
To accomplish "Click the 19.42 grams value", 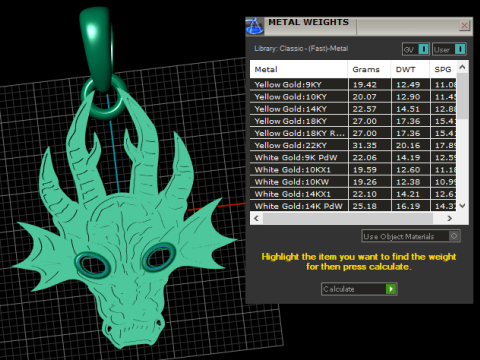I will pyautogui.click(x=365, y=85).
